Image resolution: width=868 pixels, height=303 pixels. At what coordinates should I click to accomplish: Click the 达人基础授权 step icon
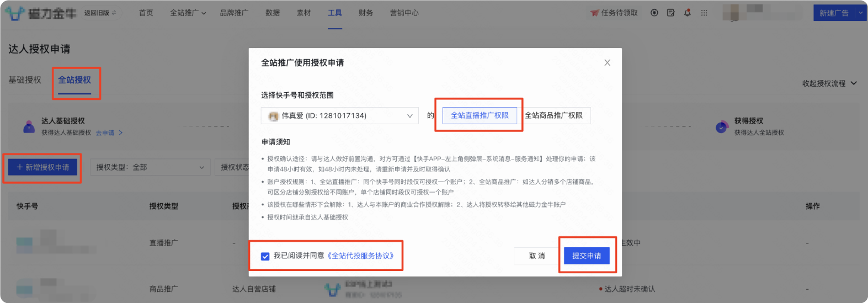(x=29, y=127)
